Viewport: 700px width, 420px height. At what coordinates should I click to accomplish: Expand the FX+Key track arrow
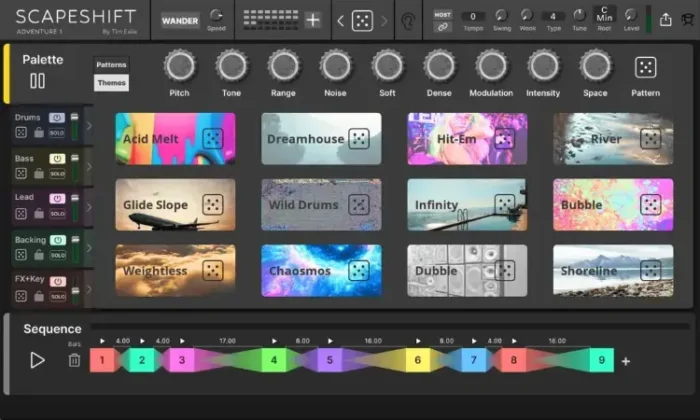pyautogui.click(x=87, y=290)
